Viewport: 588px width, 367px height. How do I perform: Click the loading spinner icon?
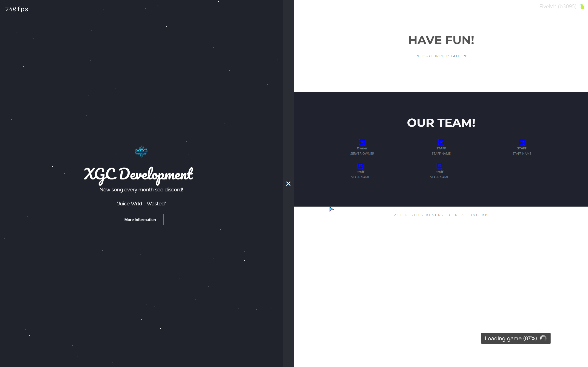(x=543, y=338)
